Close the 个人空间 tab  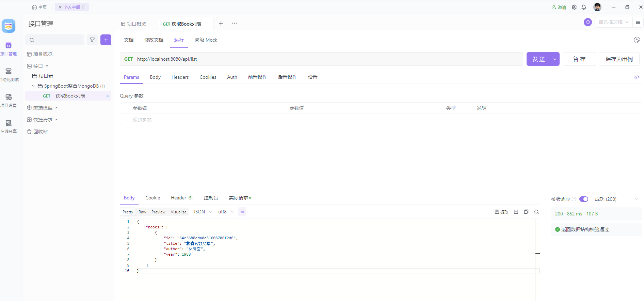(x=60, y=7)
